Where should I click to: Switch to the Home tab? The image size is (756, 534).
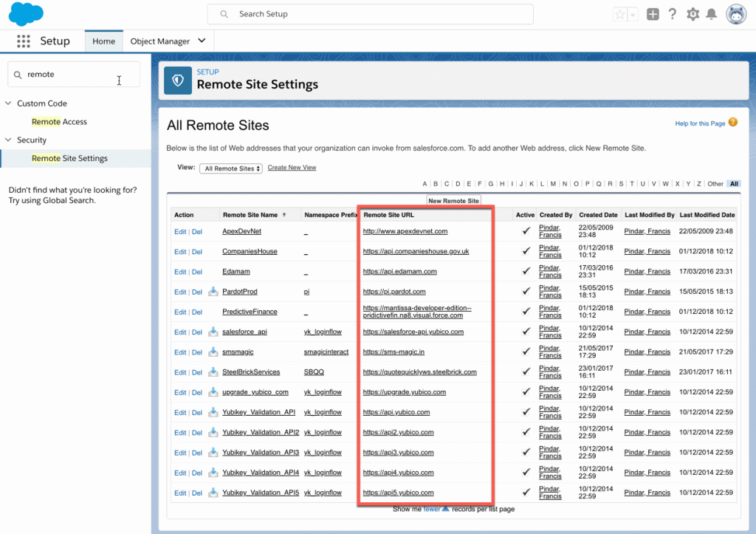pos(103,41)
